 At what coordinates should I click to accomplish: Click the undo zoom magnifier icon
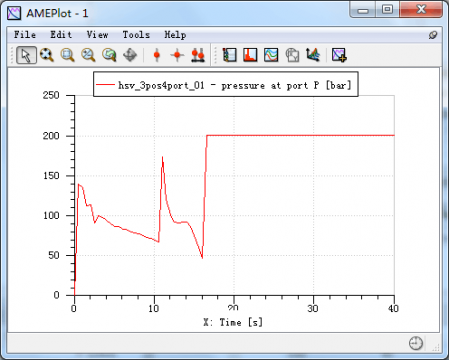(x=109, y=55)
